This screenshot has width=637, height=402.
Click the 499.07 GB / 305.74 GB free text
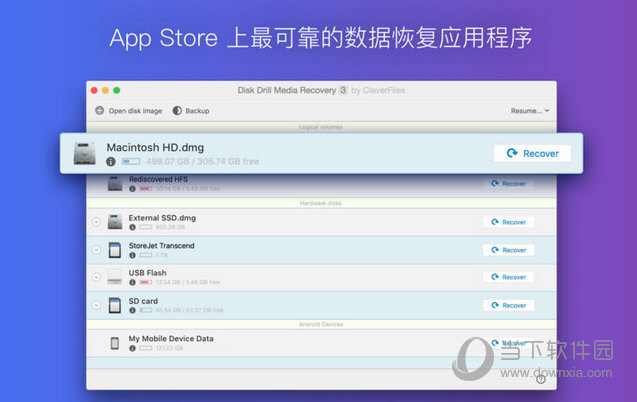(x=202, y=162)
